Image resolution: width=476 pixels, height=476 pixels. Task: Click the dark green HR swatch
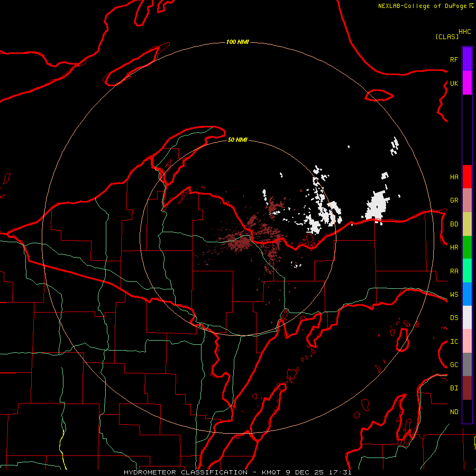[x=467, y=248]
